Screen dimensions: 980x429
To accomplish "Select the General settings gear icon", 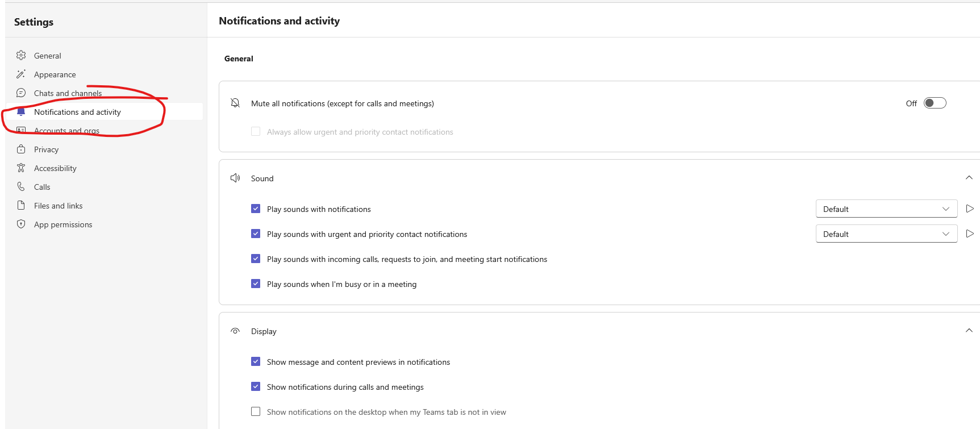I will (21, 55).
